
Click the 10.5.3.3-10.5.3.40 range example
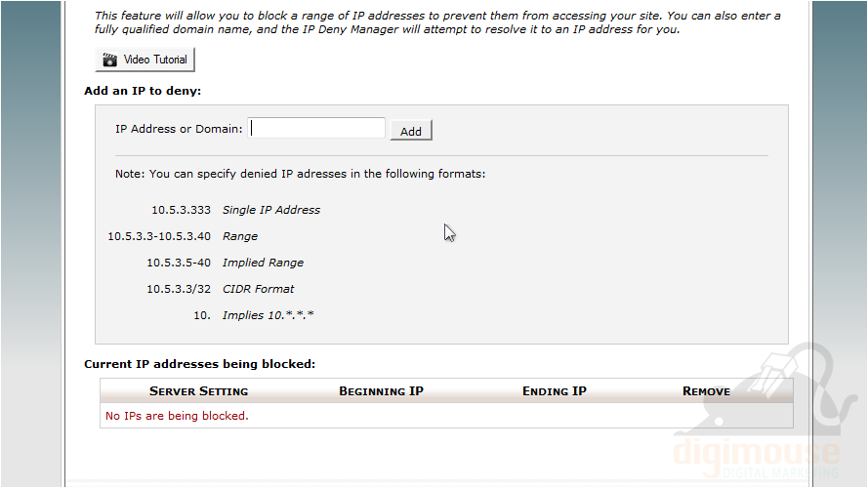coord(159,236)
